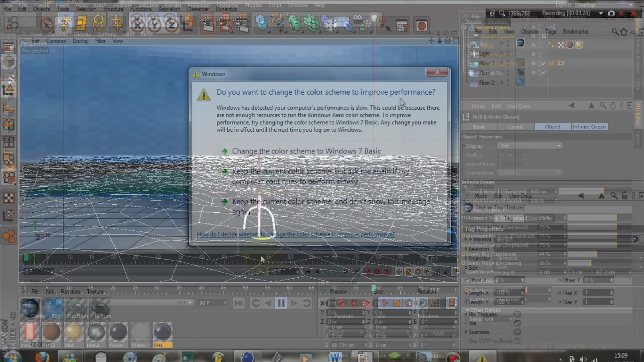The image size is (644, 362).
Task: Click the question-mark help cursor icon
Action: coord(385,25)
